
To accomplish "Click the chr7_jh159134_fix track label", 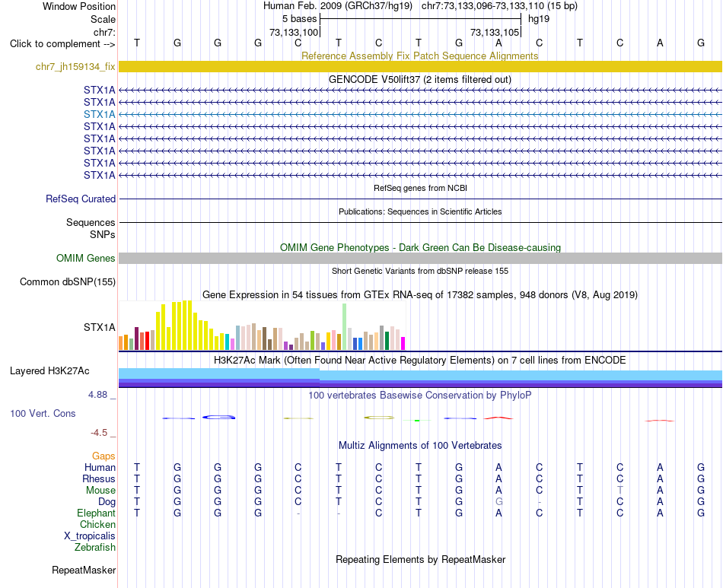I will click(75, 67).
